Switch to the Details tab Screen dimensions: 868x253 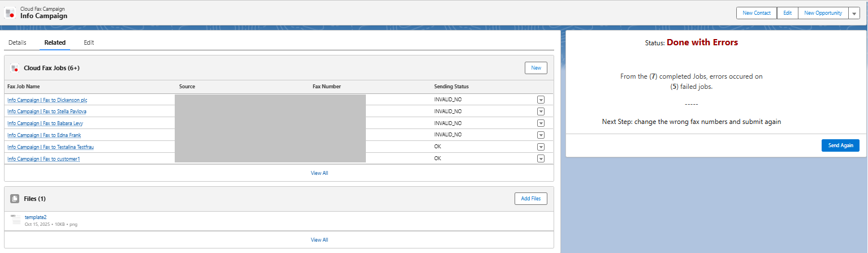pos(18,42)
